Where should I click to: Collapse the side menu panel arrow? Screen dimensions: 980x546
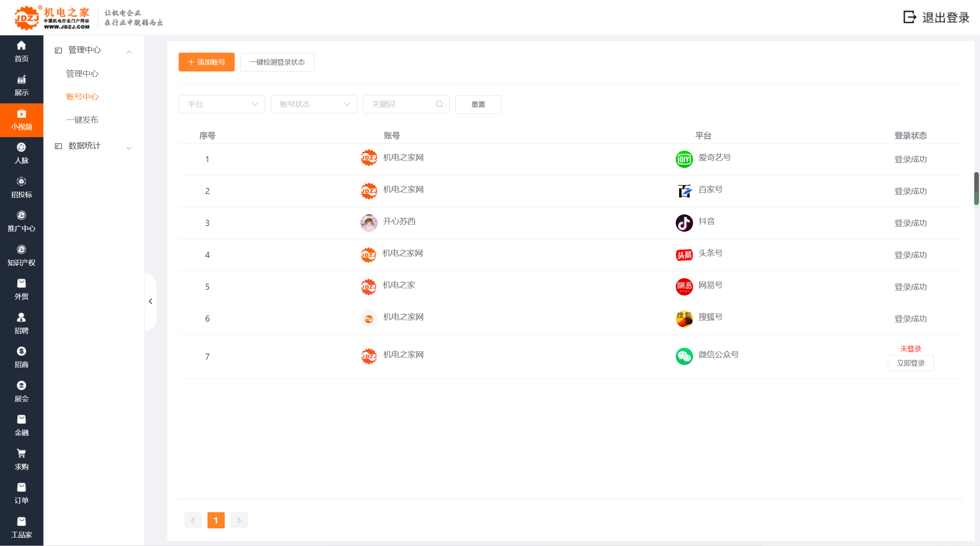pos(151,301)
